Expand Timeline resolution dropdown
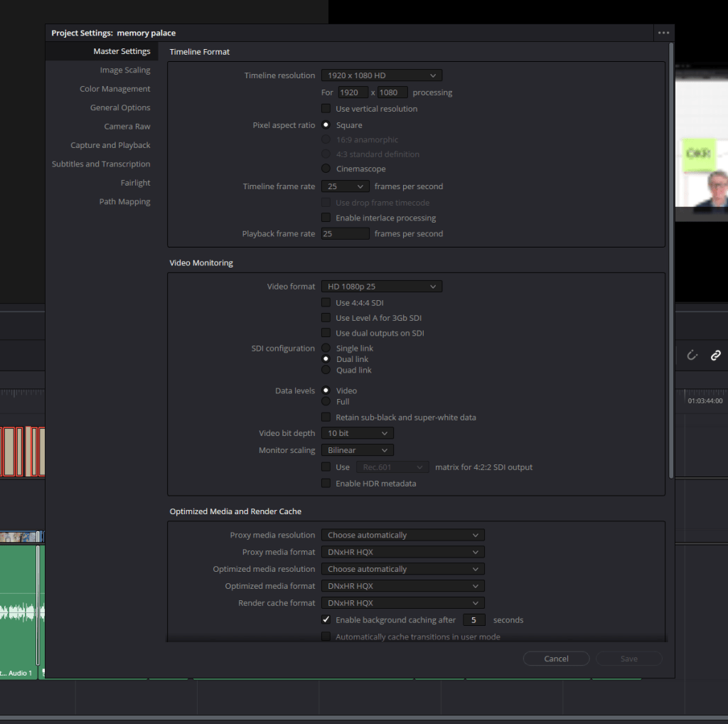The width and height of the screenshot is (728, 724). [381, 75]
